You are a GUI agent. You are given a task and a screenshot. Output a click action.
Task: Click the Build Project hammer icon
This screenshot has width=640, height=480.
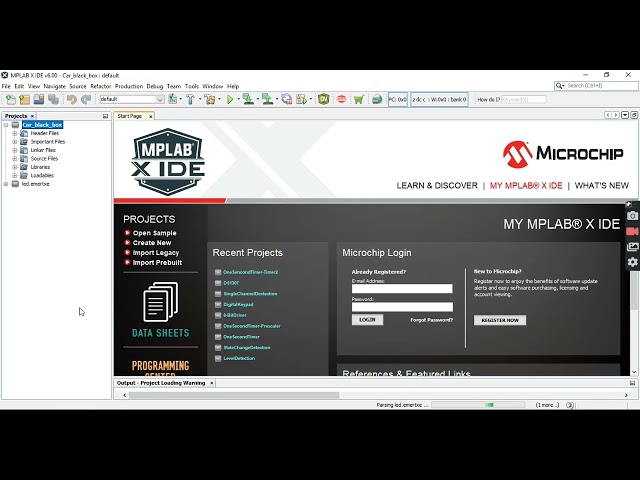(x=190, y=99)
